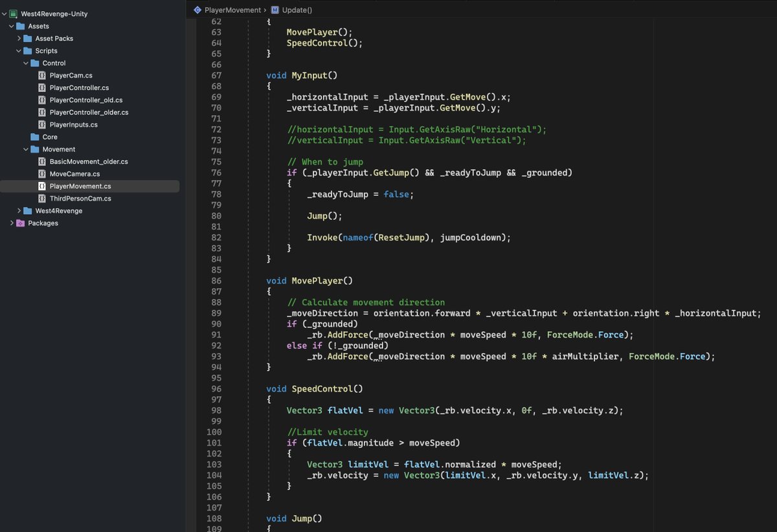This screenshot has height=532, width=777.
Task: Click the "//Limit velocity" comment
Action: (x=328, y=432)
